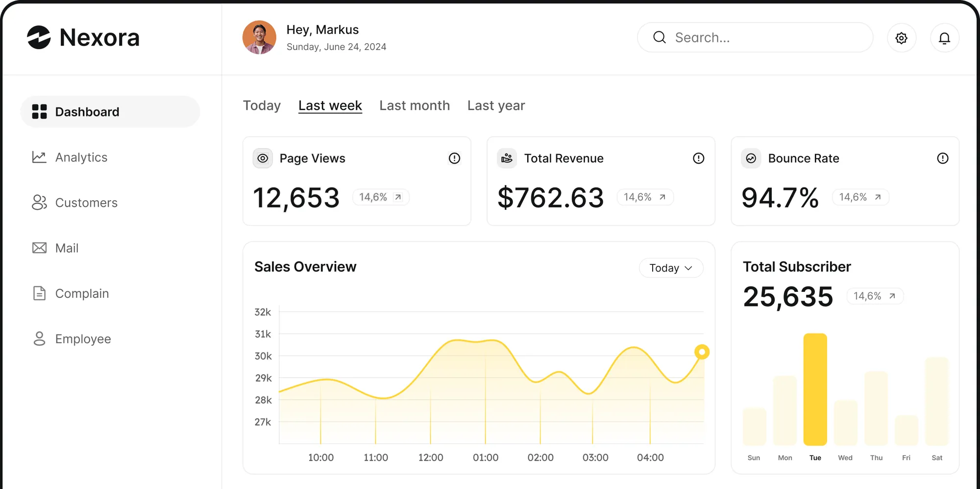Viewport: 980px width, 489px height.
Task: Click the Page Views eye icon
Action: pyautogui.click(x=263, y=158)
